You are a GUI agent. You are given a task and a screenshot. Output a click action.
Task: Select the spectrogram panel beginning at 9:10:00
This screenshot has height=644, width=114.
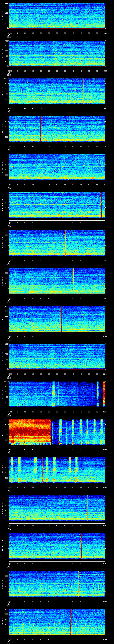pyautogui.click(x=57, y=356)
